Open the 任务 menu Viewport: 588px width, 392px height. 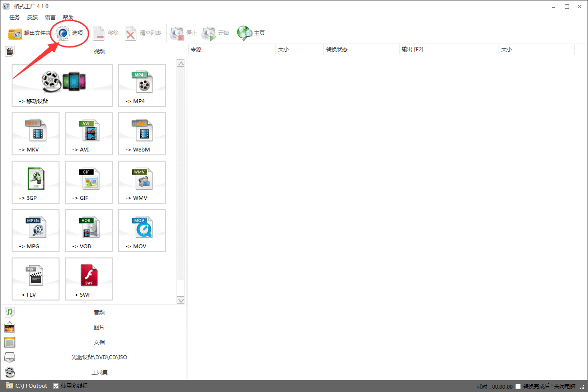[x=15, y=17]
